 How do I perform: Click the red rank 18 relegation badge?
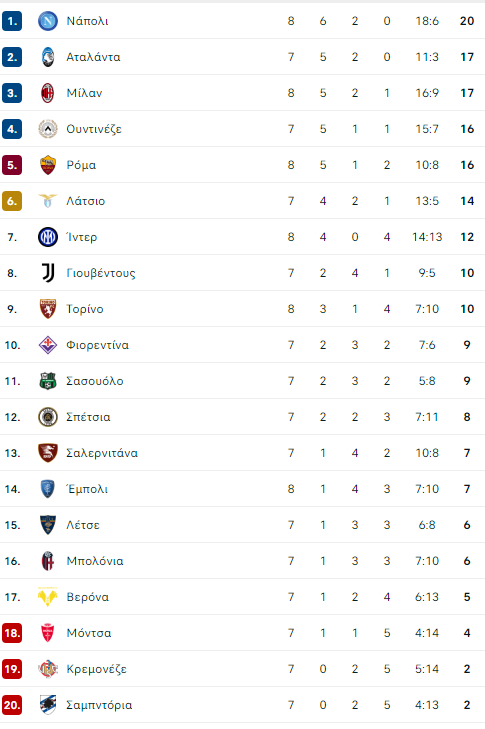[12, 633]
